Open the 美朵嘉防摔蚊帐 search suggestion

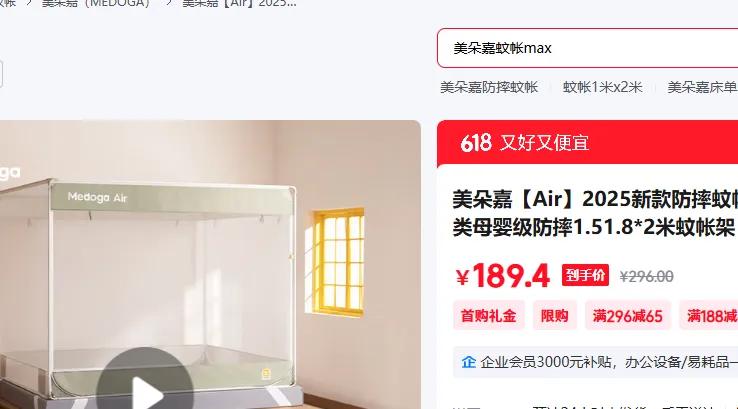489,88
